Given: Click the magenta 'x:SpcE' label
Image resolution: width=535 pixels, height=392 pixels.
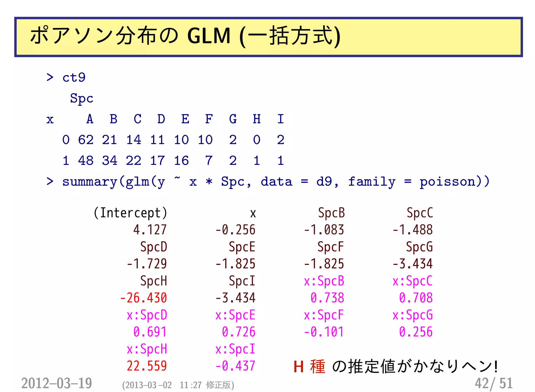Looking at the screenshot, I should click(235, 315).
